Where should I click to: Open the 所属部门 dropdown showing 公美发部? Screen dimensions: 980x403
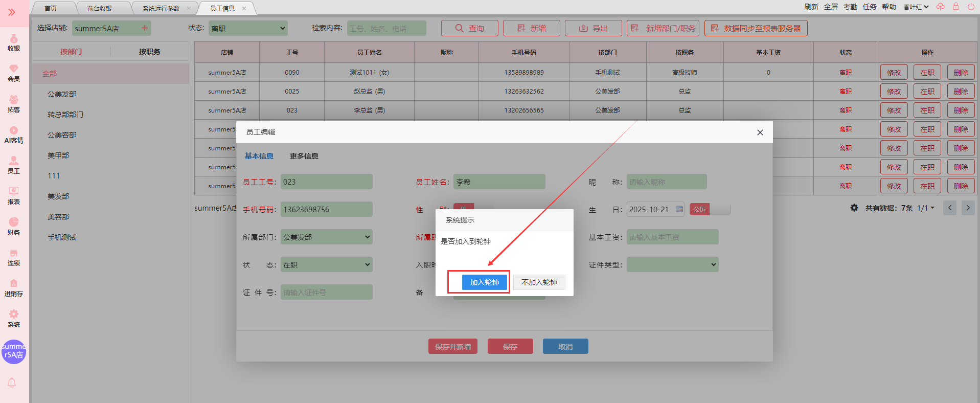[326, 237]
